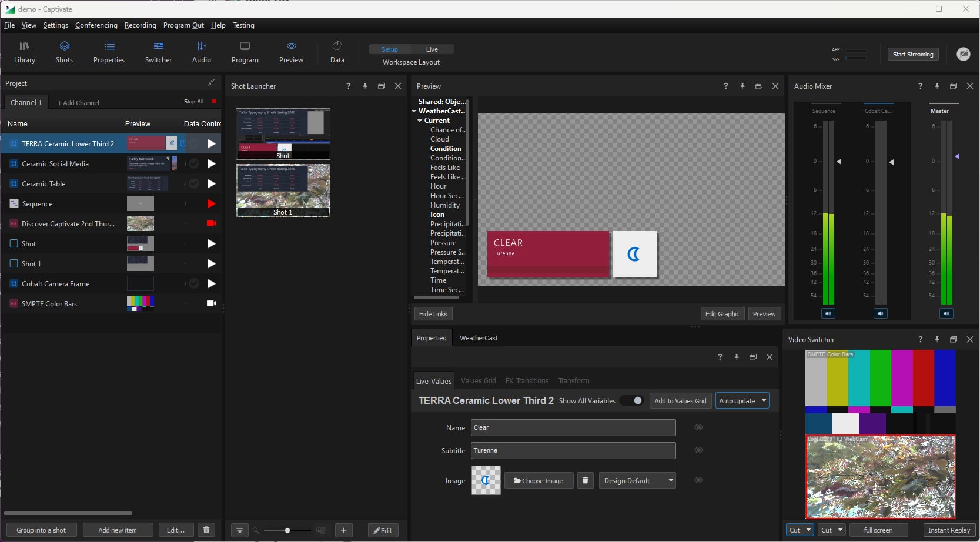Open help for Audio Mixer panel
Image resolution: width=980 pixels, height=542 pixels.
pos(921,86)
